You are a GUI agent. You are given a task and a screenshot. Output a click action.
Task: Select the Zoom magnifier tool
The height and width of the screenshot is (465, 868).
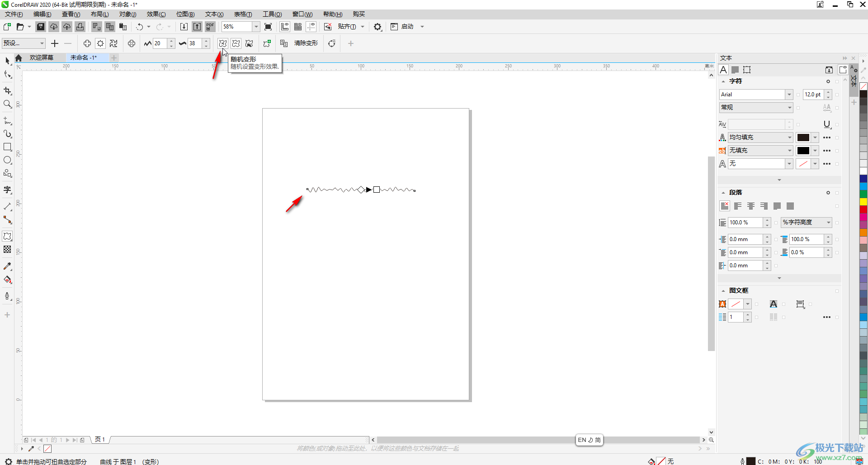(7, 104)
